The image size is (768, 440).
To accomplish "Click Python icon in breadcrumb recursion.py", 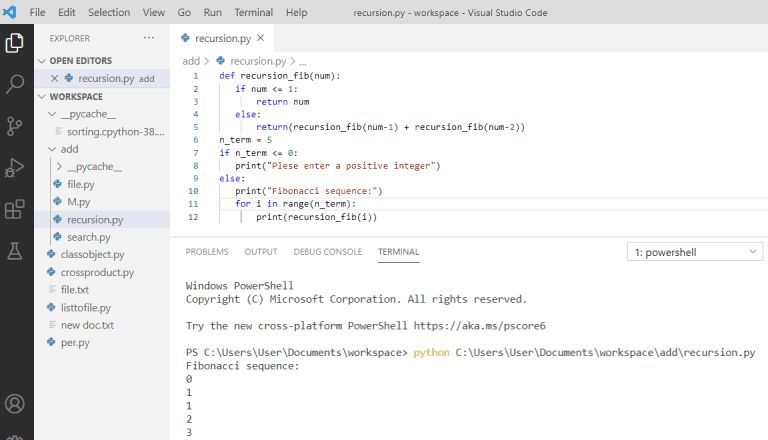I will pyautogui.click(x=220, y=61).
